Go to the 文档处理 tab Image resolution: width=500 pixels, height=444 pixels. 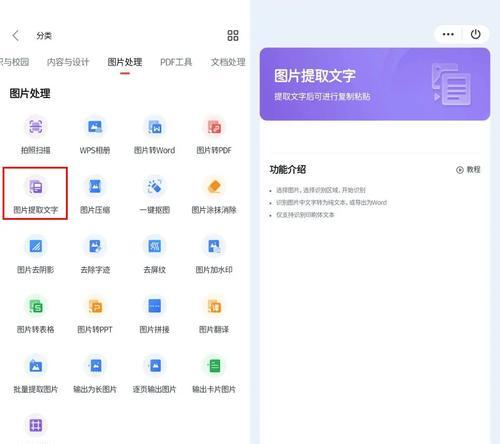coord(228,62)
